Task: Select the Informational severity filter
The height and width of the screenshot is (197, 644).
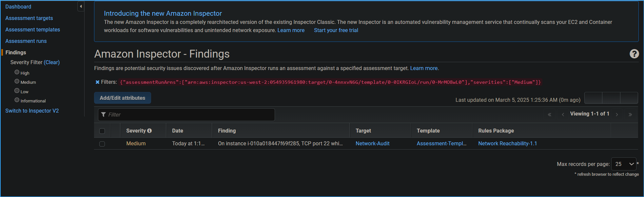Action: point(17,100)
